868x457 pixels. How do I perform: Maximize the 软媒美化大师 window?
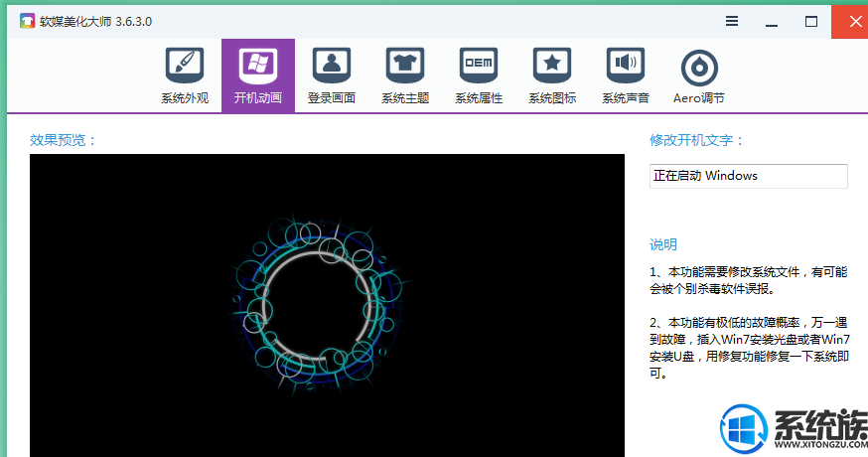click(811, 22)
